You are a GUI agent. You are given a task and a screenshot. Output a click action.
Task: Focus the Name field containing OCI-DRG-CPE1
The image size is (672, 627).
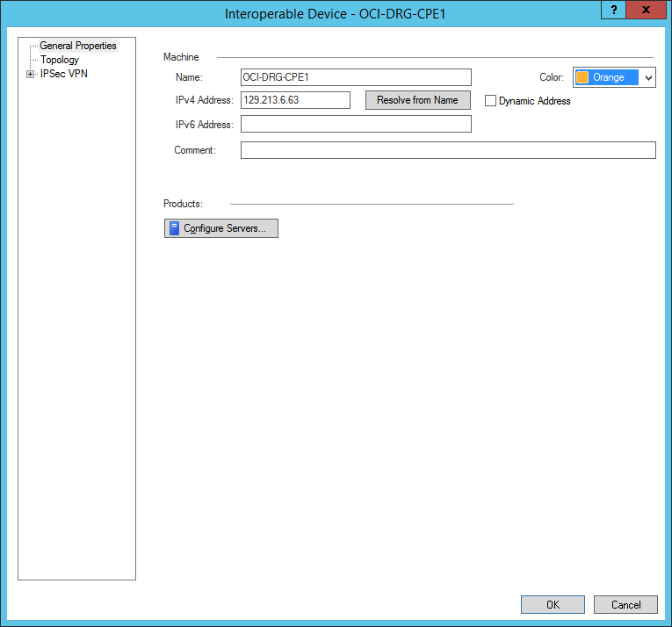[x=356, y=77]
